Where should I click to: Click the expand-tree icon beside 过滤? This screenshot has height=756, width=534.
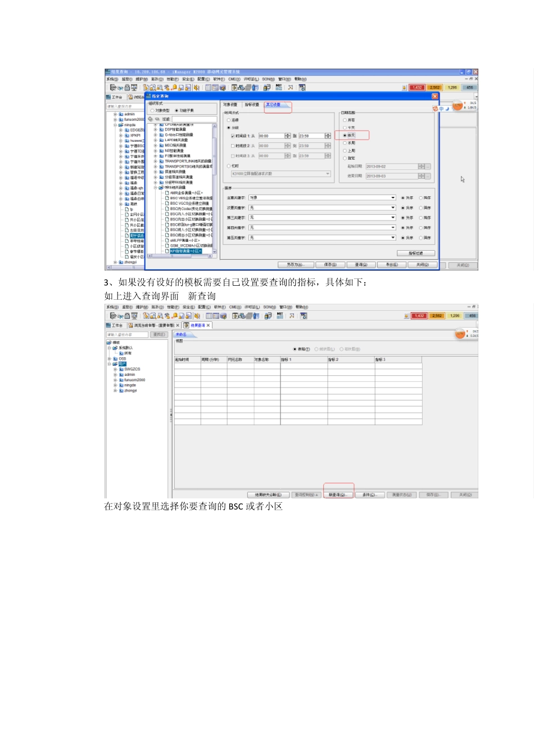pos(151,119)
